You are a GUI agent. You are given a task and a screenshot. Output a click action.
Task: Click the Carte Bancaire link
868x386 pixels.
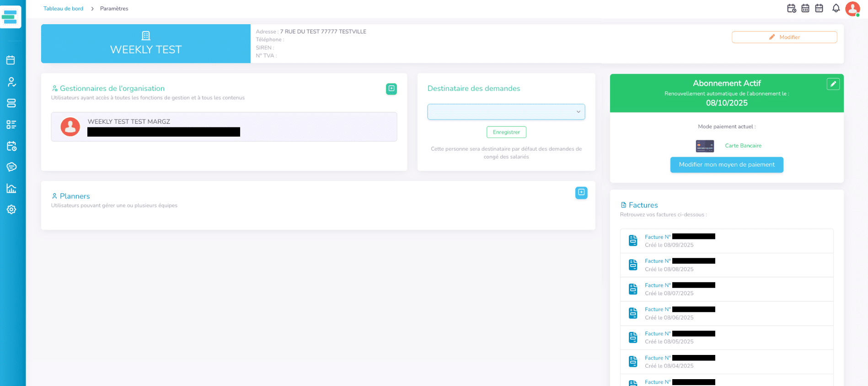coord(743,146)
